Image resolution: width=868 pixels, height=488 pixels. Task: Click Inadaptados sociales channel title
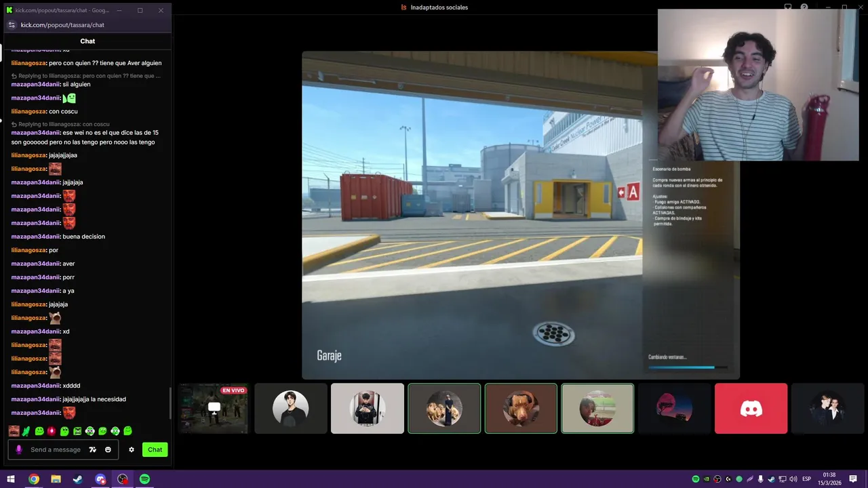click(x=439, y=7)
